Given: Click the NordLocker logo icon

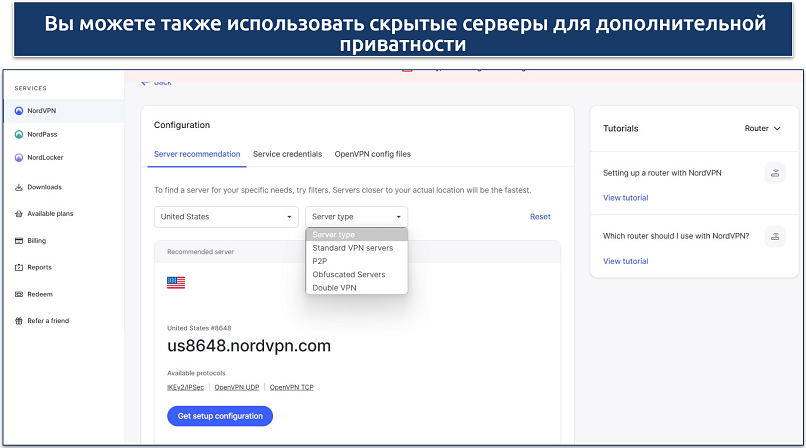Looking at the screenshot, I should [19, 158].
